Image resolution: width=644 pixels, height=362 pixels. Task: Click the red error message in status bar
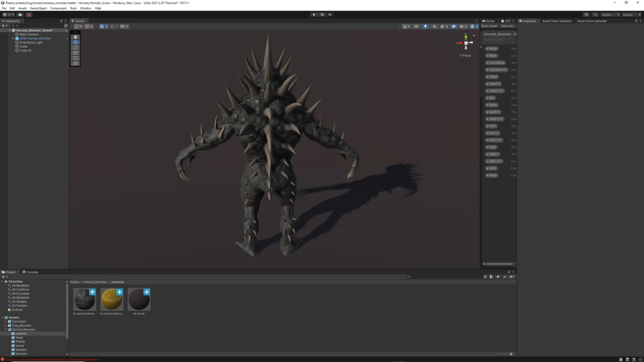coord(51,359)
